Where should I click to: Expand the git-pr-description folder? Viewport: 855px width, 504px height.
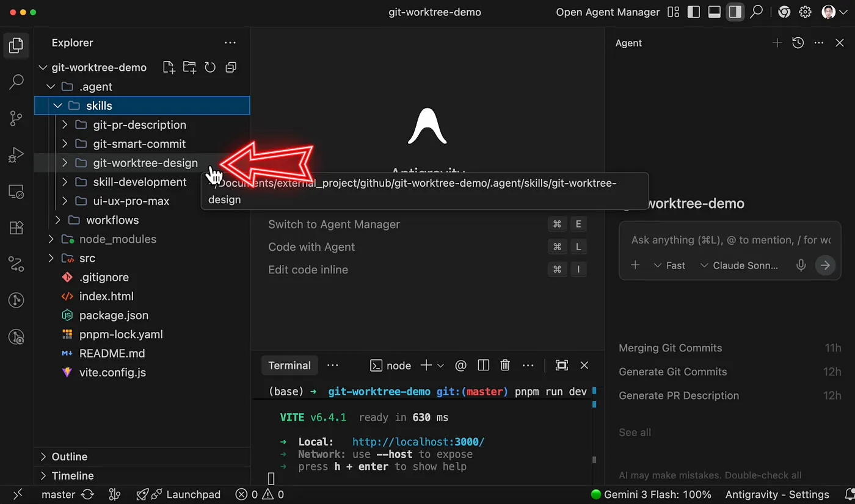pyautogui.click(x=65, y=125)
